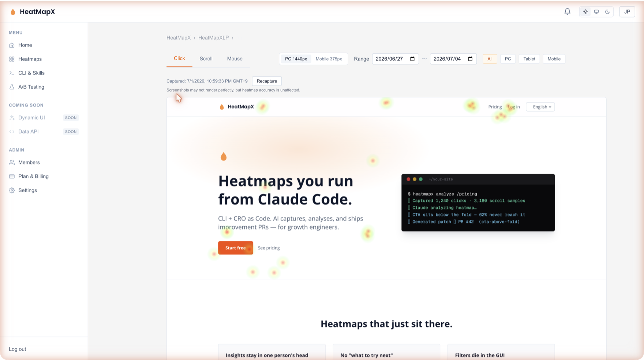Click the Home house icon in sidebar
The width and height of the screenshot is (644, 360).
(x=12, y=45)
